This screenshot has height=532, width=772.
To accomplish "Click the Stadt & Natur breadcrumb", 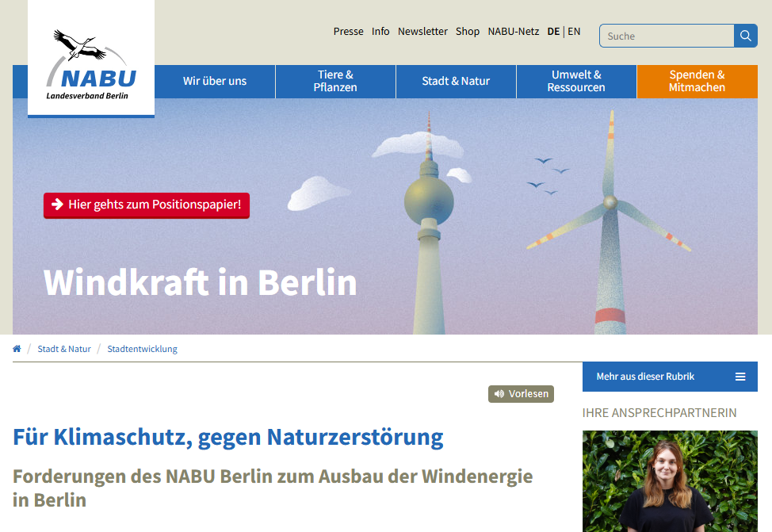I will pyautogui.click(x=64, y=349).
